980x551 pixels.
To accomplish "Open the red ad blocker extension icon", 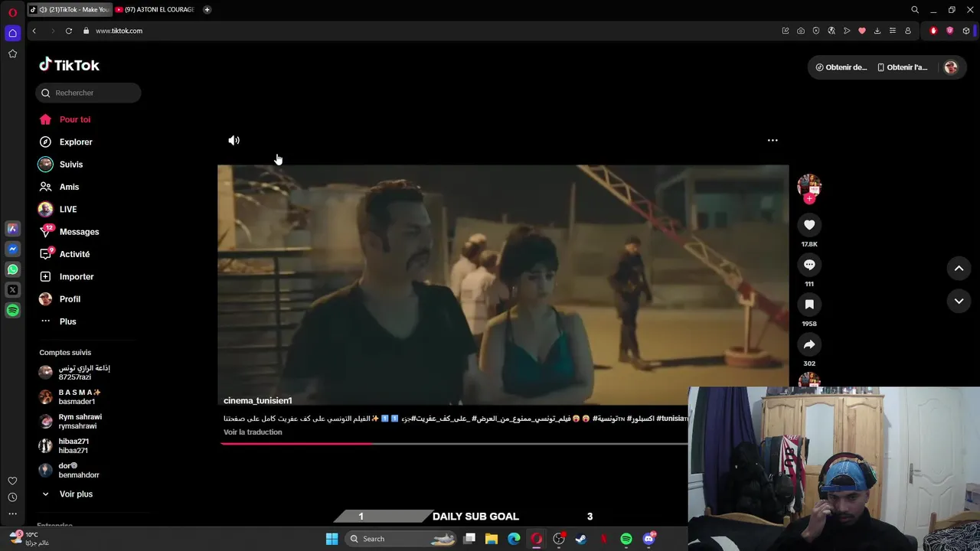I will tap(933, 31).
